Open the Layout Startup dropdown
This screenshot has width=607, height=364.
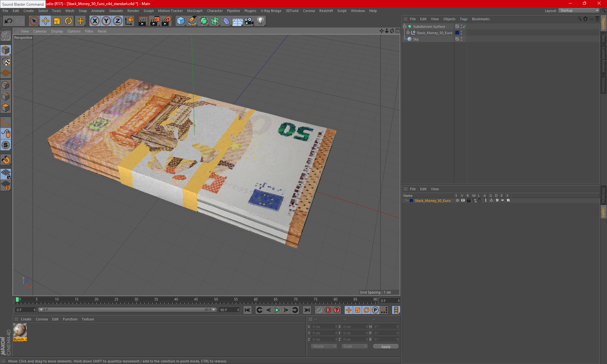tap(579, 10)
